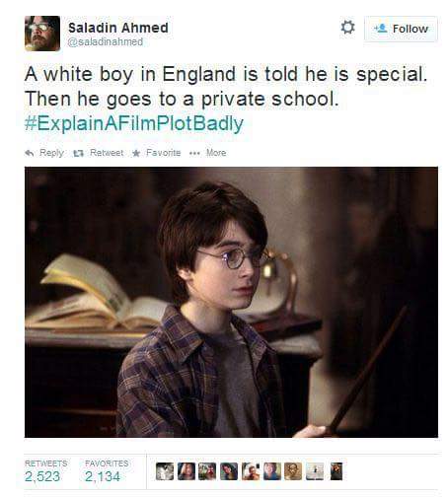Click the Follow button

pos(401,29)
